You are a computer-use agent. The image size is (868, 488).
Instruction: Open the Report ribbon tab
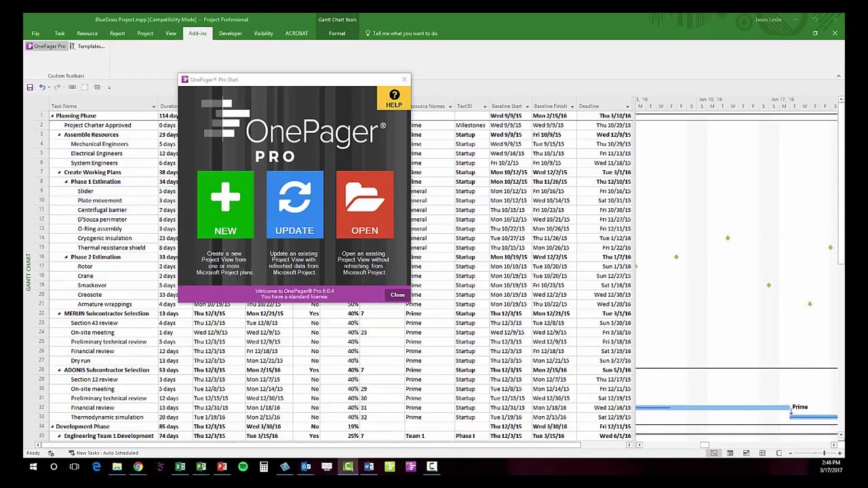tap(117, 33)
